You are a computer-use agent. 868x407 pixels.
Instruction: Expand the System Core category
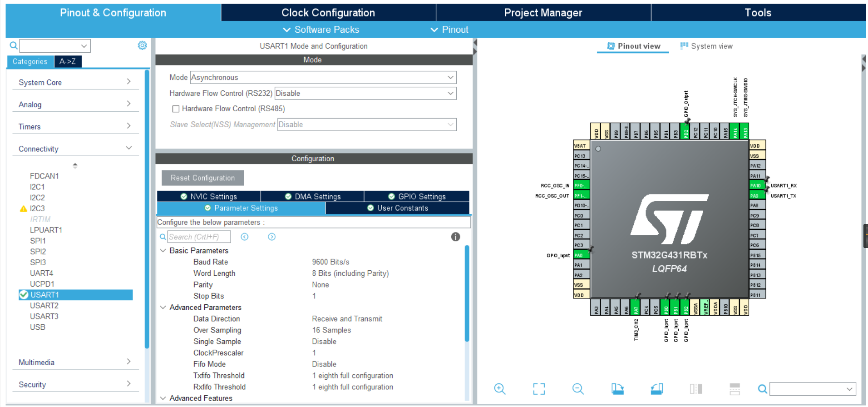click(75, 82)
